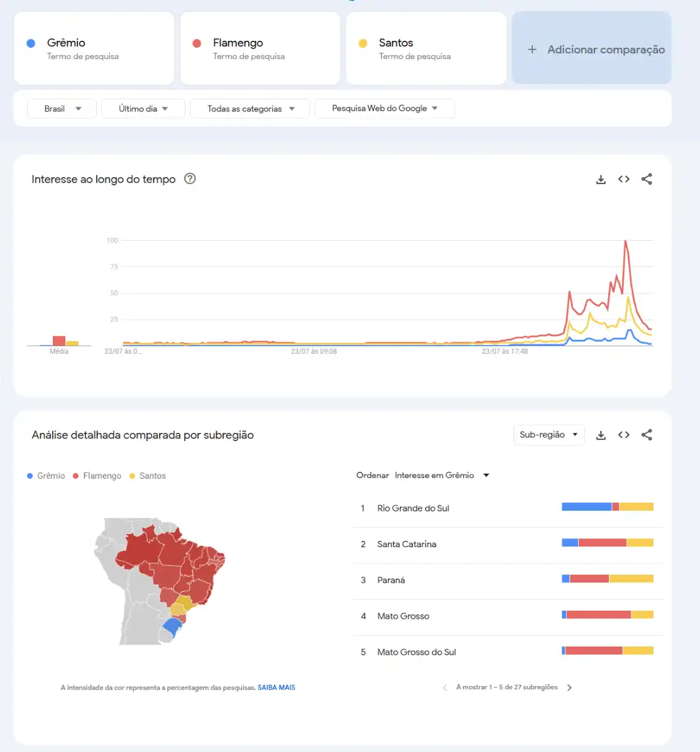Download the interest over time chart data
The height and width of the screenshot is (752, 700).
pyautogui.click(x=601, y=180)
